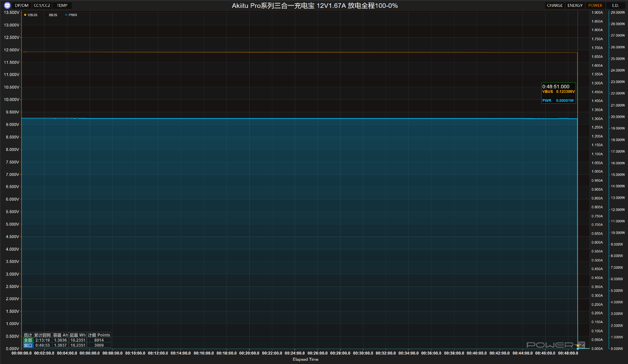The height and width of the screenshot is (364, 628).
Task: Click the dark IBUS legend color square
Action: pyautogui.click(x=46, y=15)
